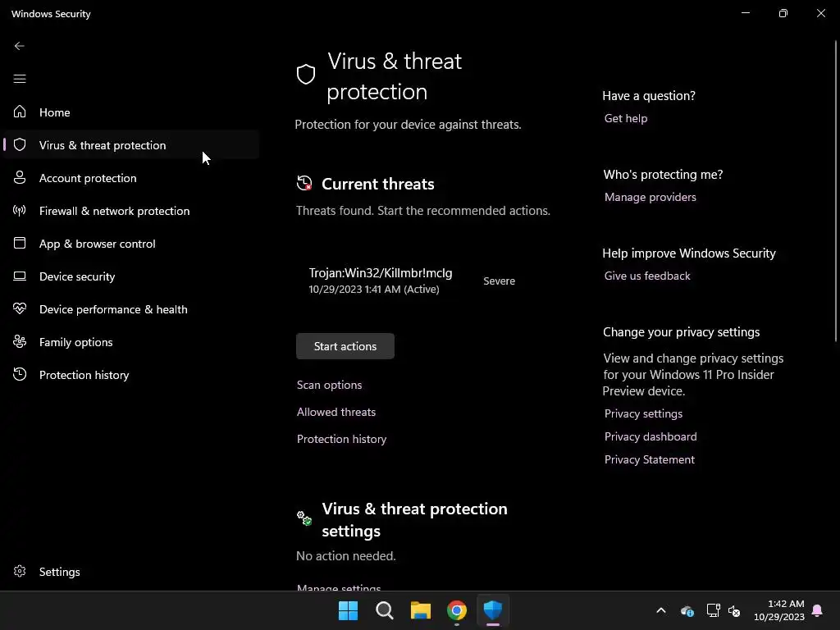Show hidden system tray icons
The height and width of the screenshot is (630, 840).
tap(661, 610)
